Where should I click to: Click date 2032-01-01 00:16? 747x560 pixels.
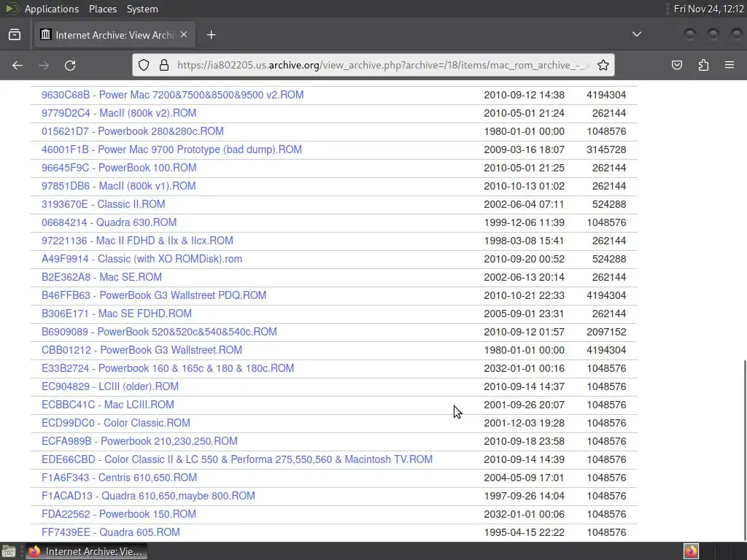[x=524, y=368]
